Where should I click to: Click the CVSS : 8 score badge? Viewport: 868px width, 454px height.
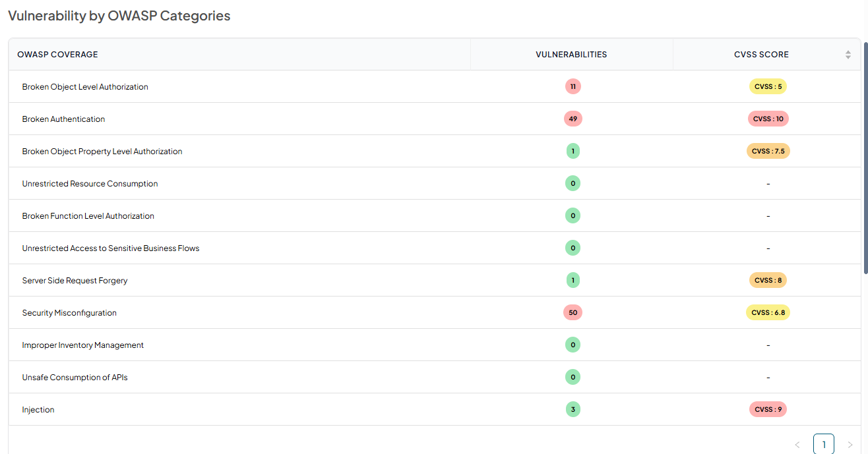pos(768,280)
